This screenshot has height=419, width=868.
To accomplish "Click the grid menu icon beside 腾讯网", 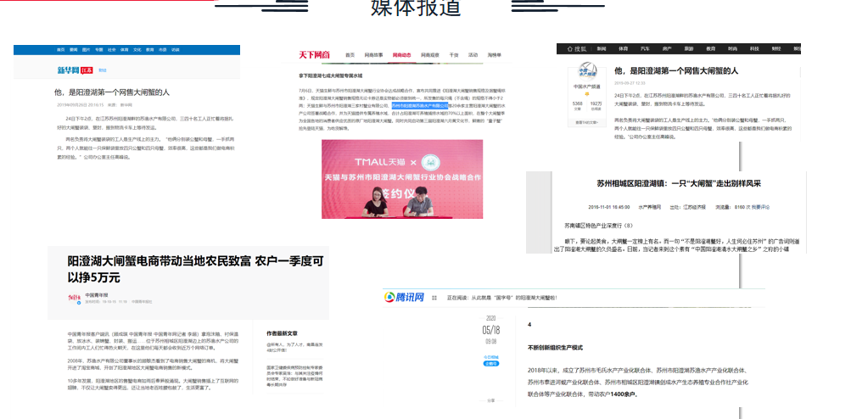I will point(434,298).
